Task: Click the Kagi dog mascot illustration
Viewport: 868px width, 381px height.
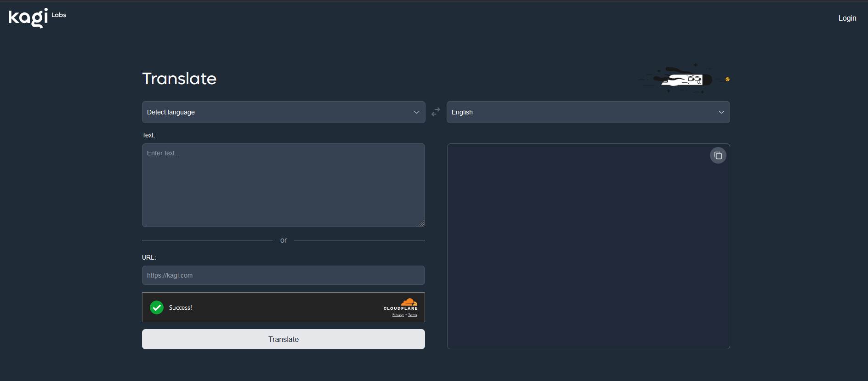Action: pos(683,80)
